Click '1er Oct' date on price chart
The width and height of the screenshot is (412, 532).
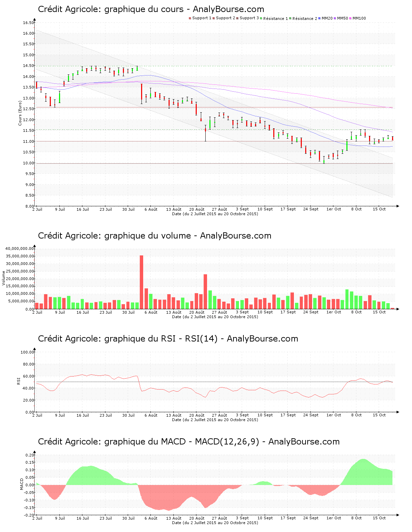334,209
